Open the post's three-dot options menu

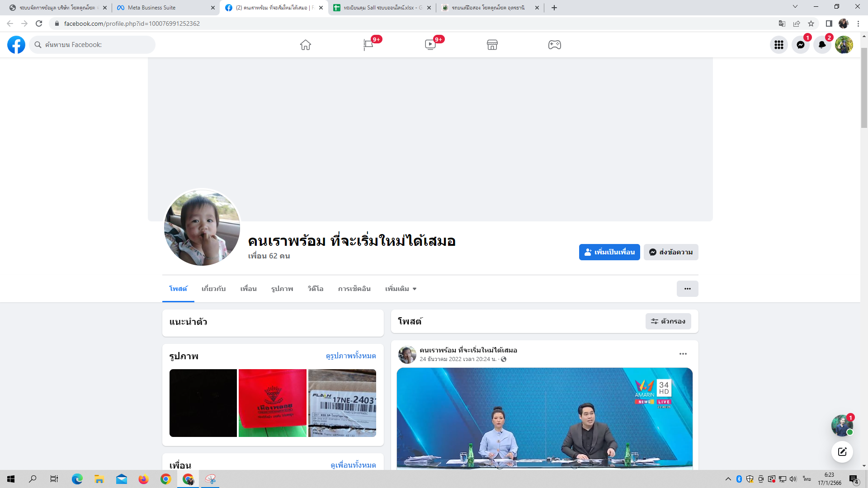[x=683, y=354]
